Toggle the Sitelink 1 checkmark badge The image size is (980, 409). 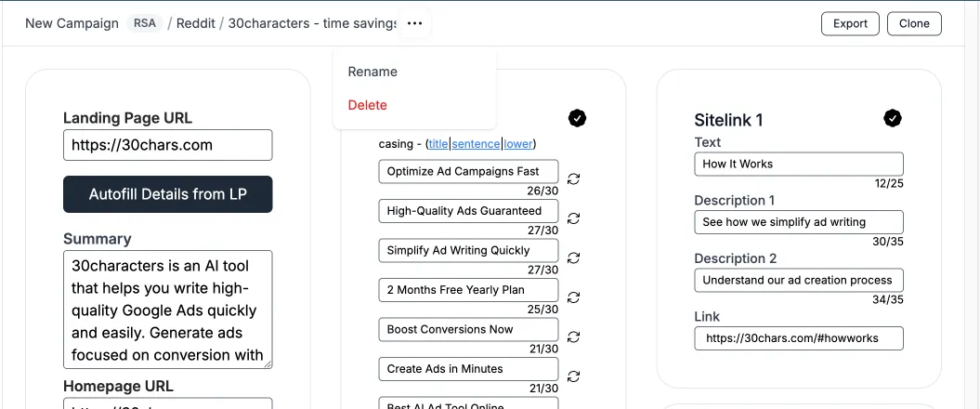coord(893,117)
